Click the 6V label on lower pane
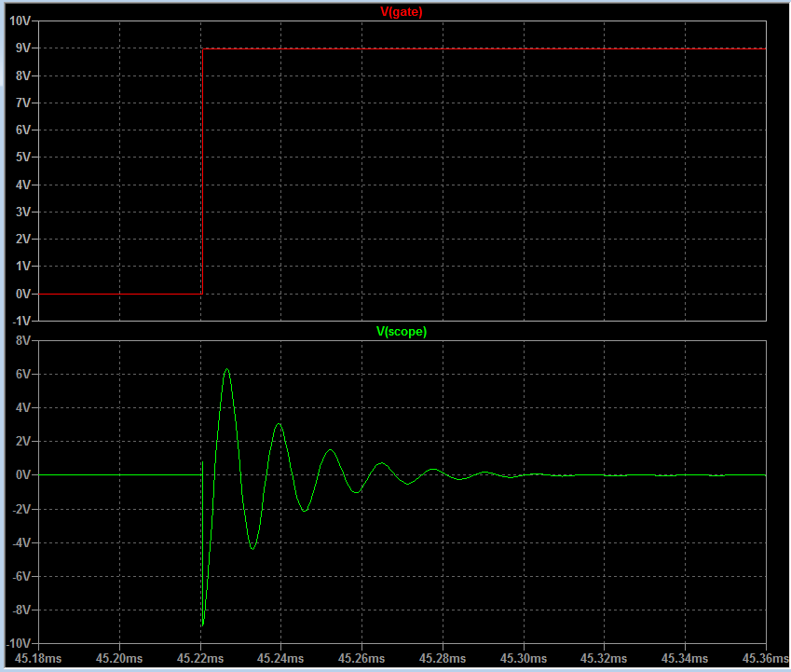 (23, 374)
